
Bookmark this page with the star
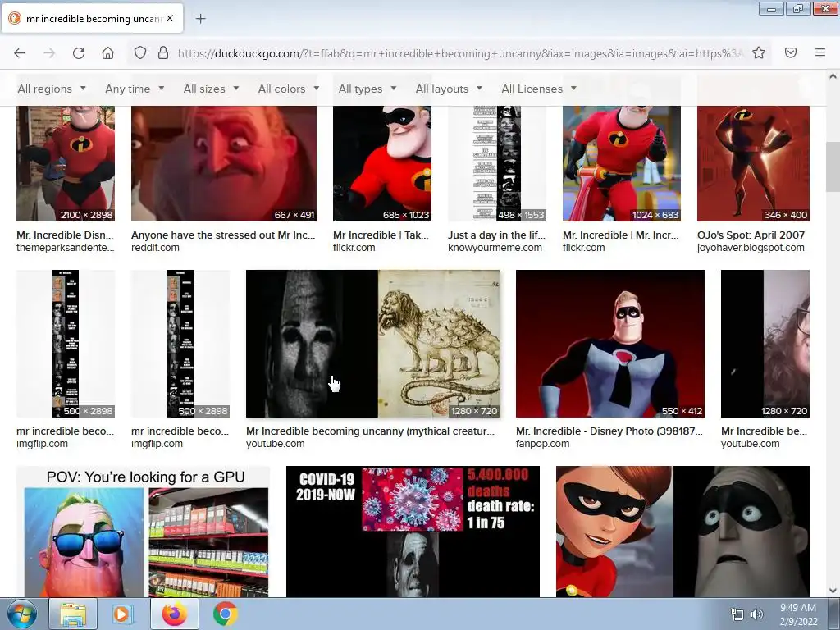tap(759, 53)
